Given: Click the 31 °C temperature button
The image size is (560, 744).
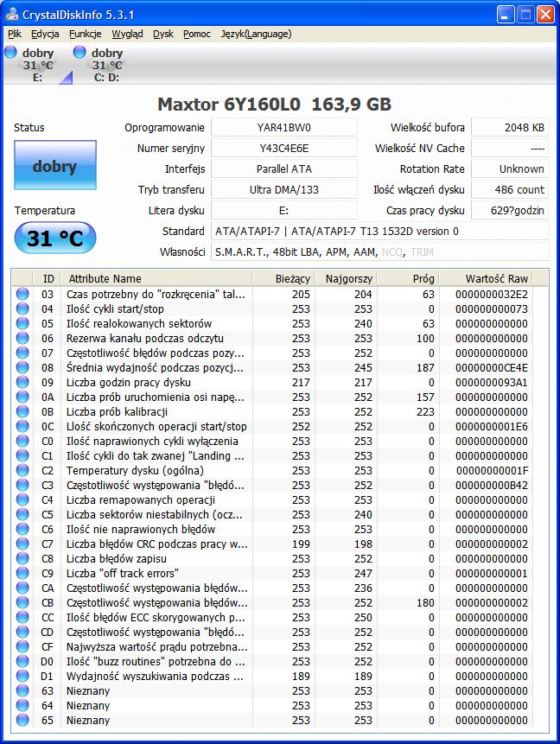Looking at the screenshot, I should [x=55, y=238].
